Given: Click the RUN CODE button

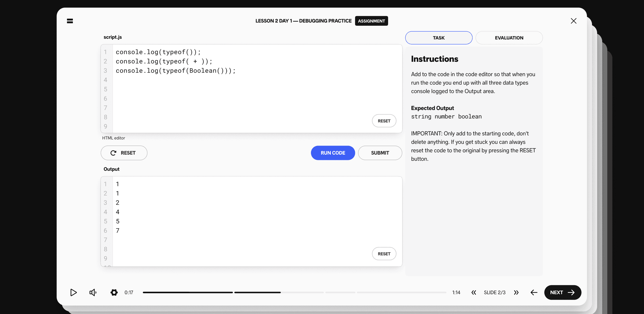Looking at the screenshot, I should tap(333, 153).
